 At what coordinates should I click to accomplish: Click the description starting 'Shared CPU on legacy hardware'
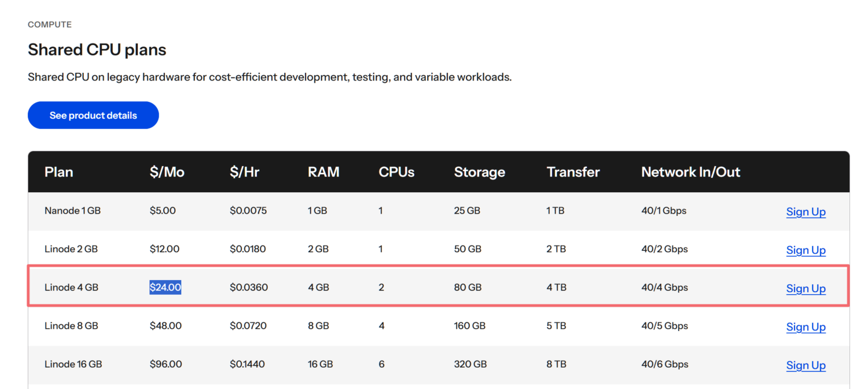tap(270, 77)
